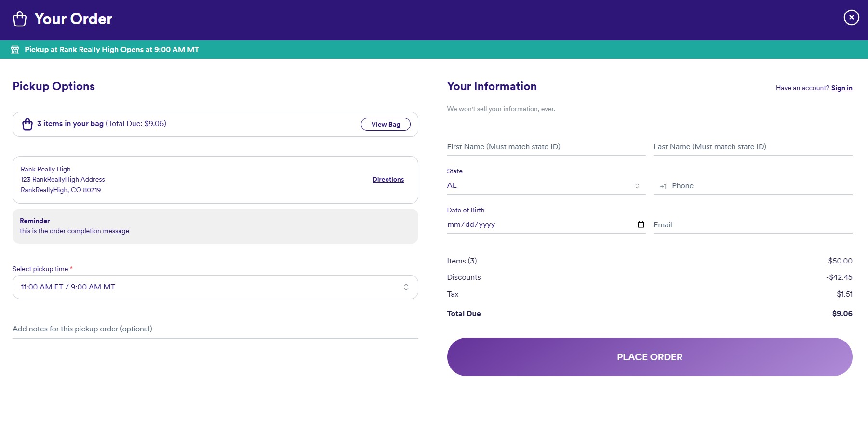The width and height of the screenshot is (868, 421).
Task: Click the Pickup Options heading
Action: [x=53, y=86]
